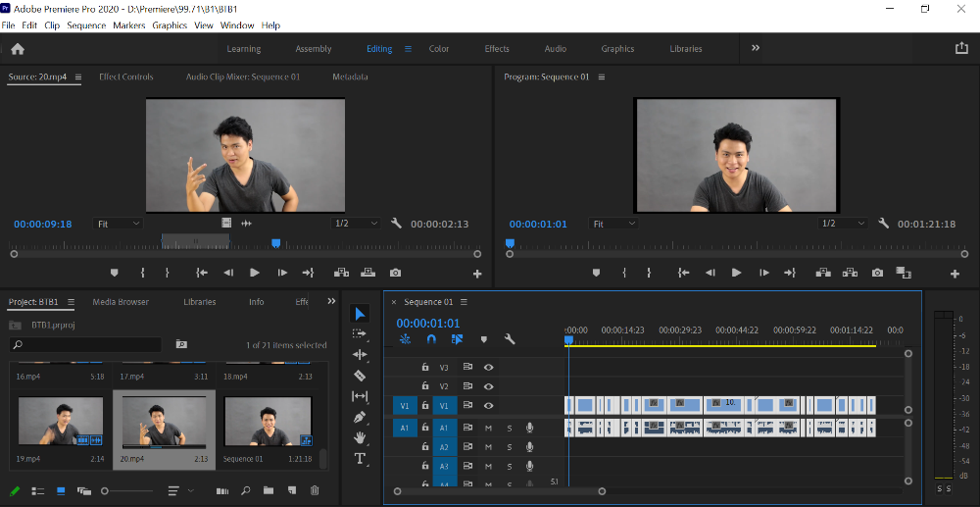The image size is (980, 507).
Task: Select the Slip tool
Action: click(x=360, y=396)
